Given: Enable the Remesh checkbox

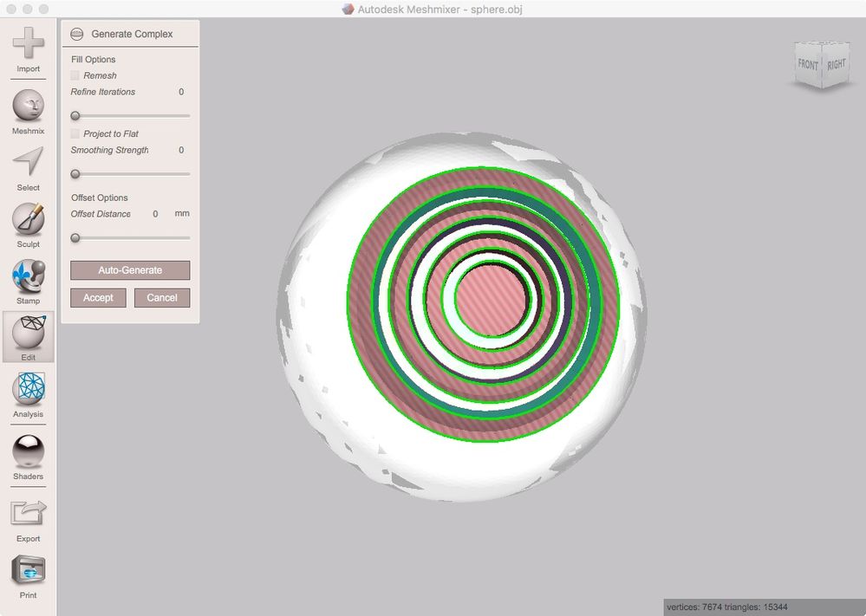Looking at the screenshot, I should (x=75, y=75).
